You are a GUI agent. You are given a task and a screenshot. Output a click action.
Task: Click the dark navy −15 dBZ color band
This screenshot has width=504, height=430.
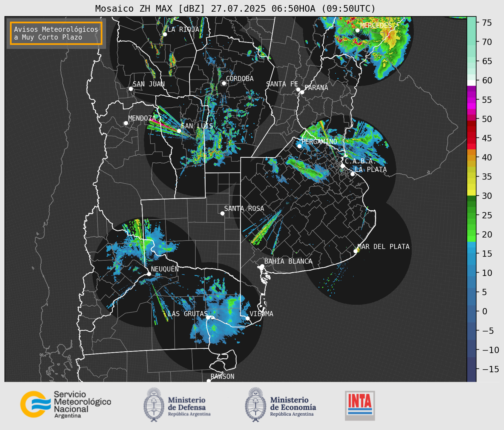(x=471, y=370)
